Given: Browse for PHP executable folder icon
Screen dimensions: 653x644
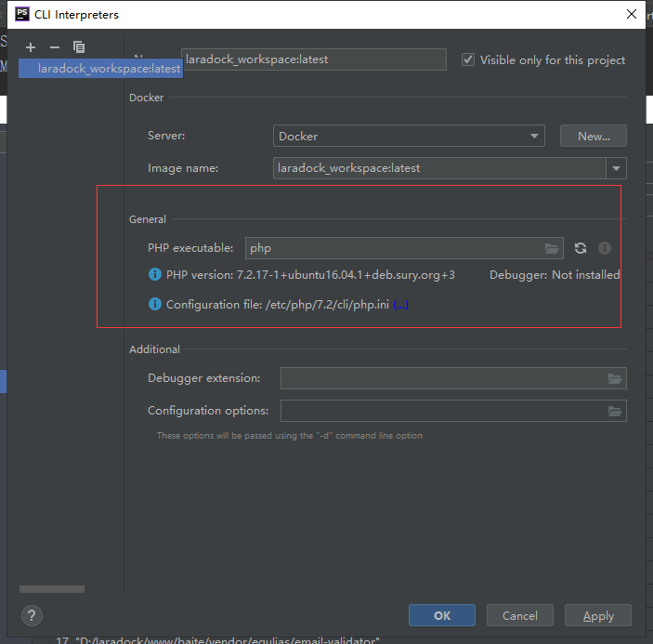Looking at the screenshot, I should tap(552, 248).
